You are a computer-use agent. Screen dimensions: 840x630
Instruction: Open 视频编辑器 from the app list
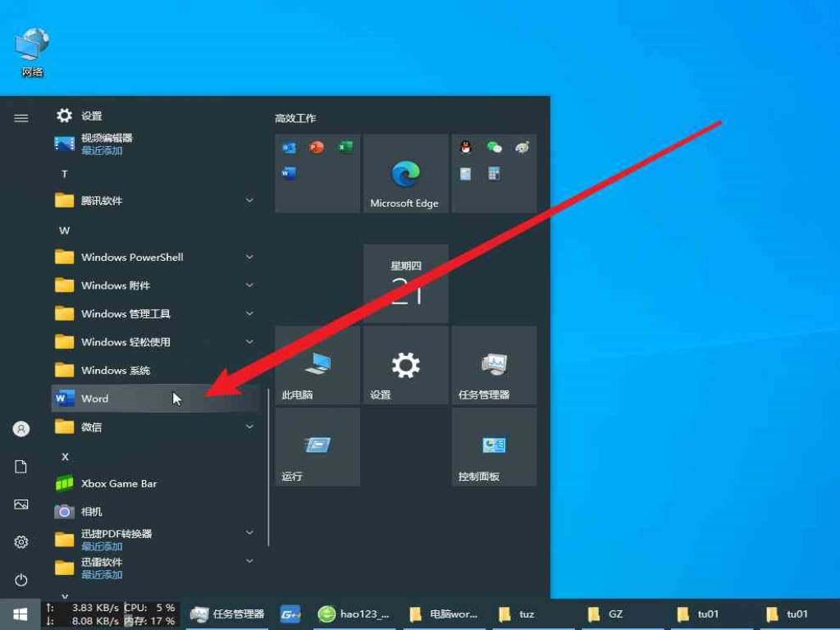click(x=155, y=144)
